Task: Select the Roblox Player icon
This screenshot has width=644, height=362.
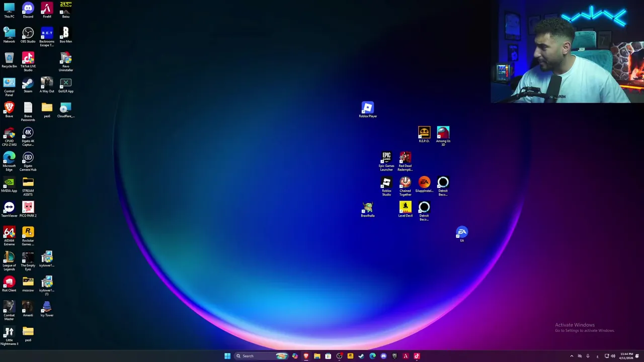Action: click(368, 110)
